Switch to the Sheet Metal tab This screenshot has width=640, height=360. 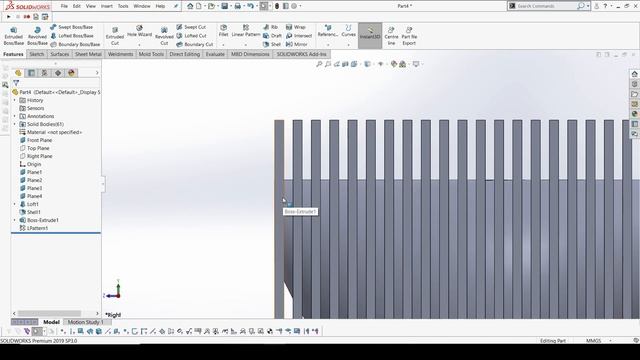(88, 54)
